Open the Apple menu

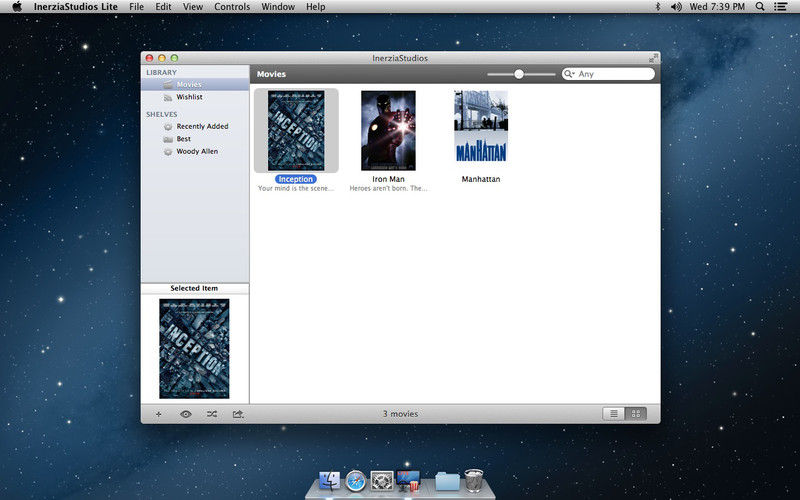(x=17, y=7)
